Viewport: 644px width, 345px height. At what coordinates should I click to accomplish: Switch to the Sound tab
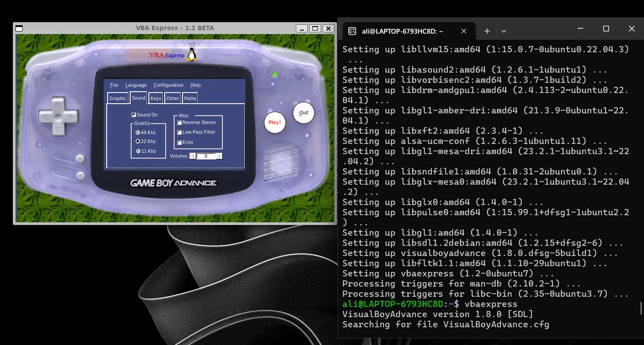point(139,98)
